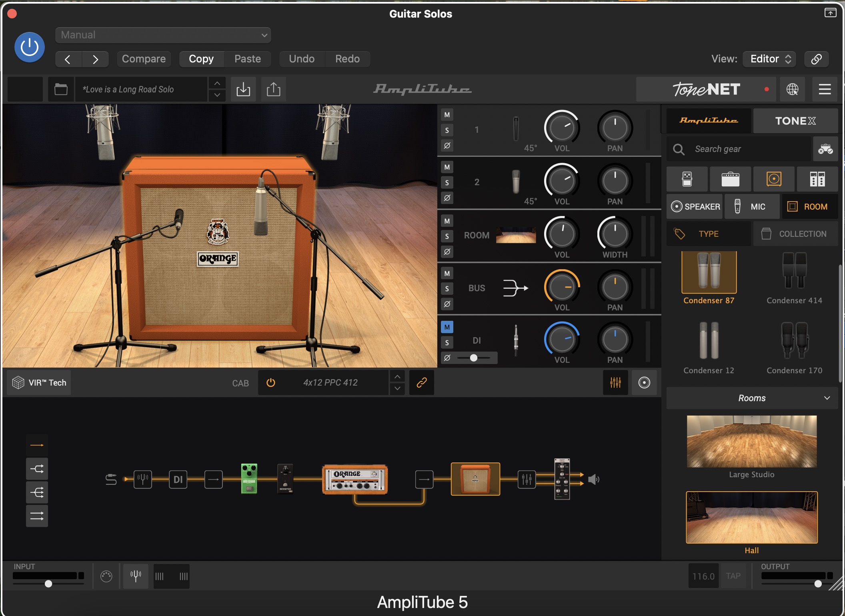845x616 pixels.
Task: Click mic 1 VOL knob
Action: [x=562, y=128]
